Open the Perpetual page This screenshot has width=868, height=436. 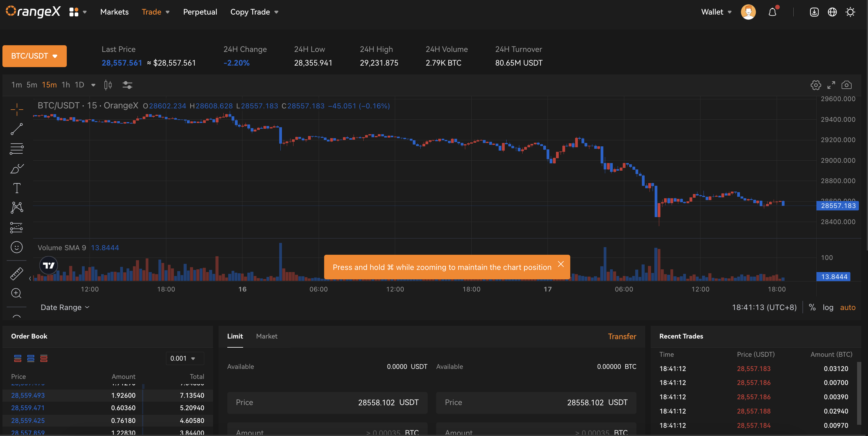200,12
